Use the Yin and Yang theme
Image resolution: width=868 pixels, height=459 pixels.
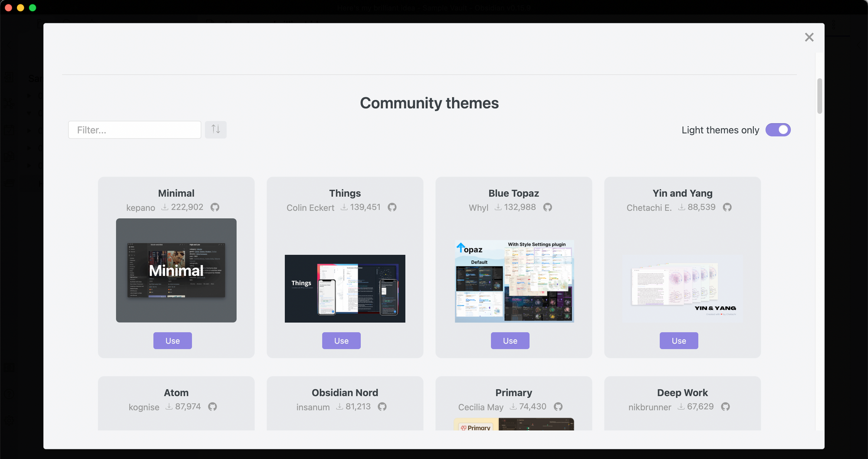[679, 341]
